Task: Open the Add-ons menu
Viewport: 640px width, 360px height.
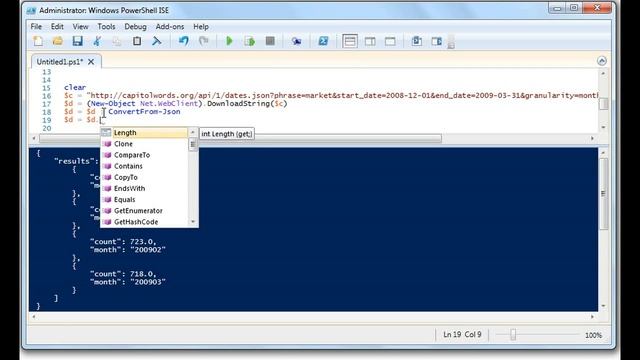Action: [x=170, y=27]
